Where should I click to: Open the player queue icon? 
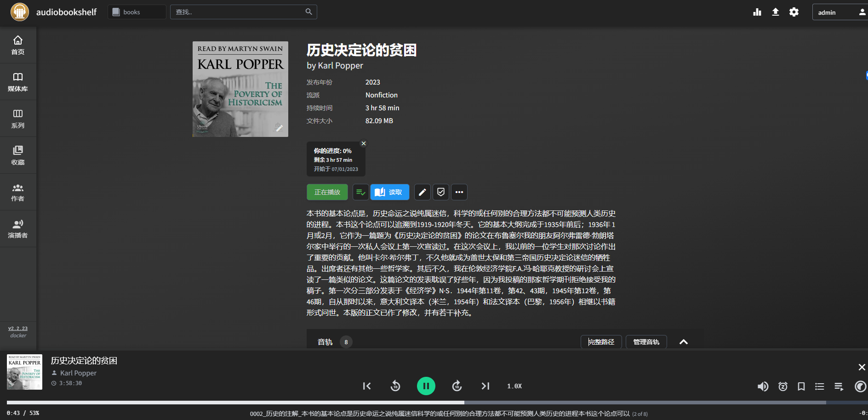click(839, 386)
